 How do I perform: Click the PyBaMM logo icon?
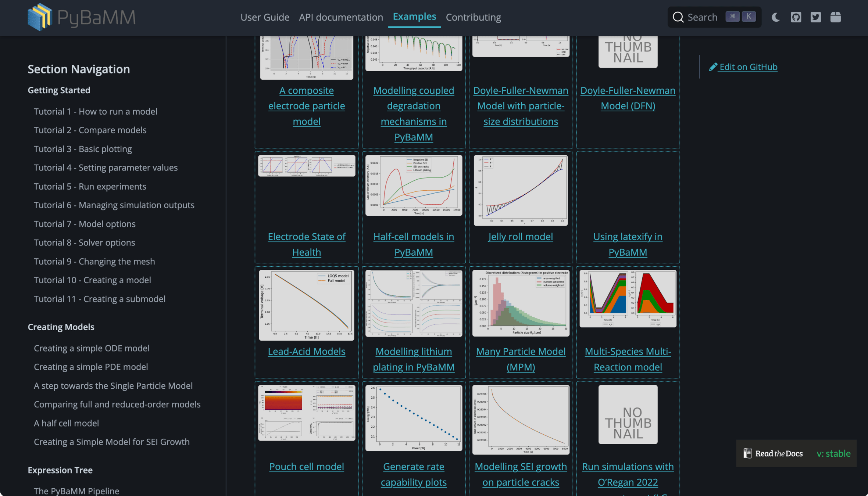pyautogui.click(x=40, y=17)
